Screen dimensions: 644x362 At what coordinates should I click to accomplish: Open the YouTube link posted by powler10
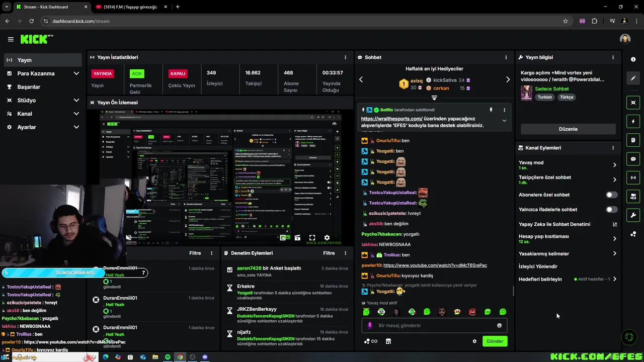(435, 265)
